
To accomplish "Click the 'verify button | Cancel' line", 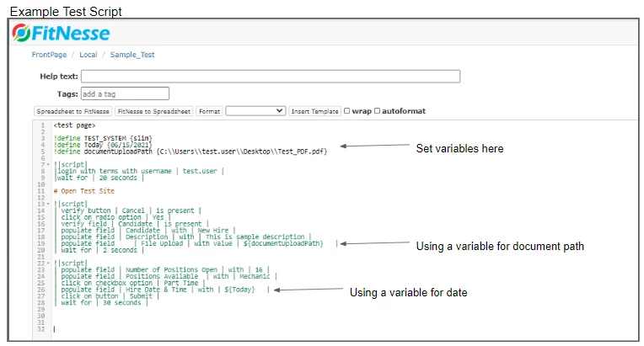I will tap(128, 210).
